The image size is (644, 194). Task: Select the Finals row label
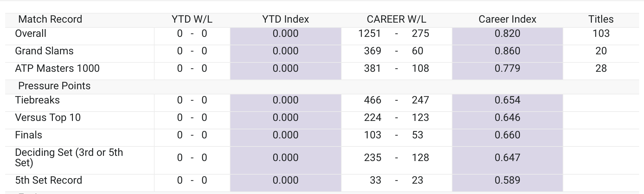click(x=29, y=135)
